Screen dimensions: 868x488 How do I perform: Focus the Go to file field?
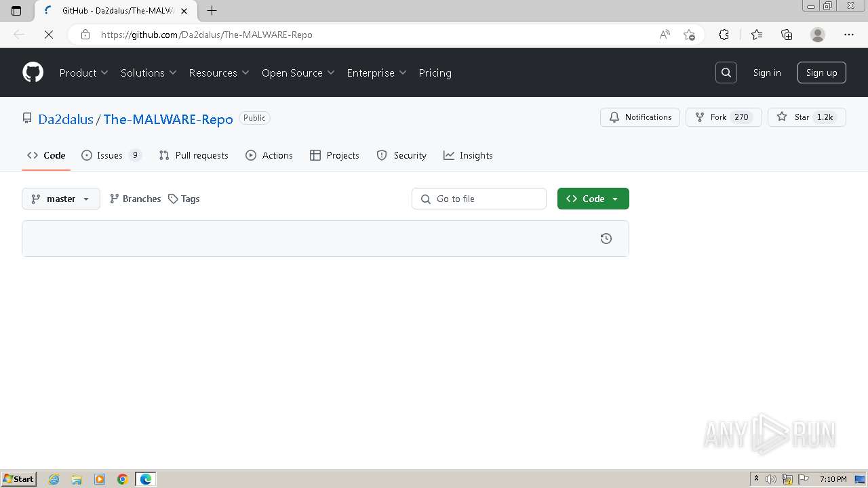coord(479,199)
